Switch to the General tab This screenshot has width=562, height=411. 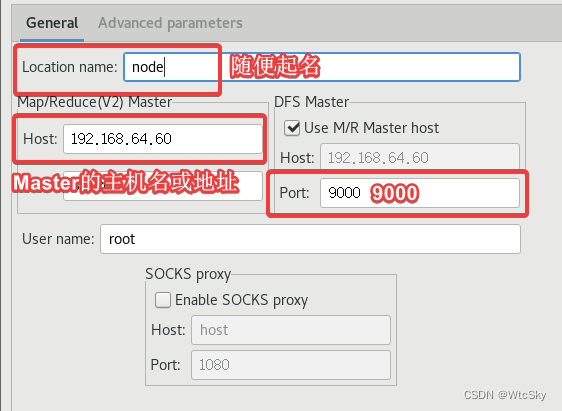click(52, 23)
